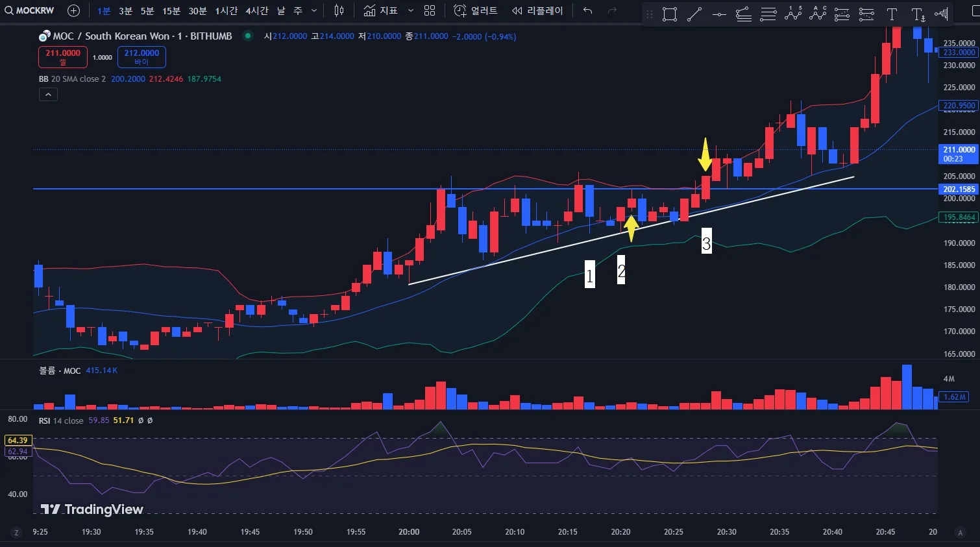Collapse the indicator legend chevron

coord(49,95)
